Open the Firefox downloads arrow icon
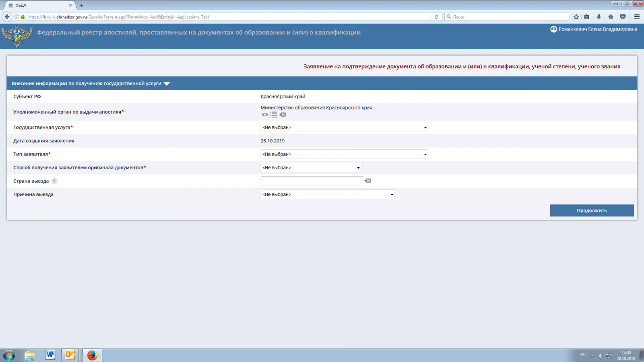The image size is (644, 362). (x=599, y=17)
